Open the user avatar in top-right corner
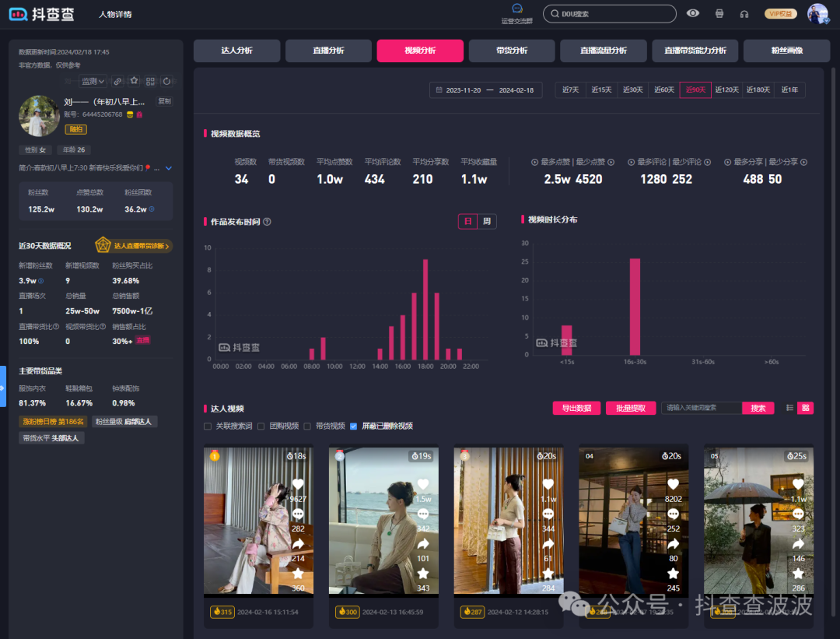The width and height of the screenshot is (840, 639). (x=817, y=14)
